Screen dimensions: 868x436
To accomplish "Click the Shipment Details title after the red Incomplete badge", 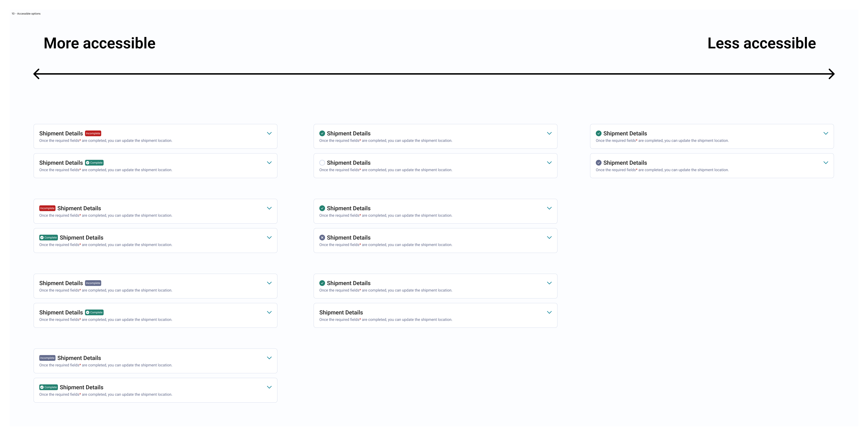I will tap(79, 208).
